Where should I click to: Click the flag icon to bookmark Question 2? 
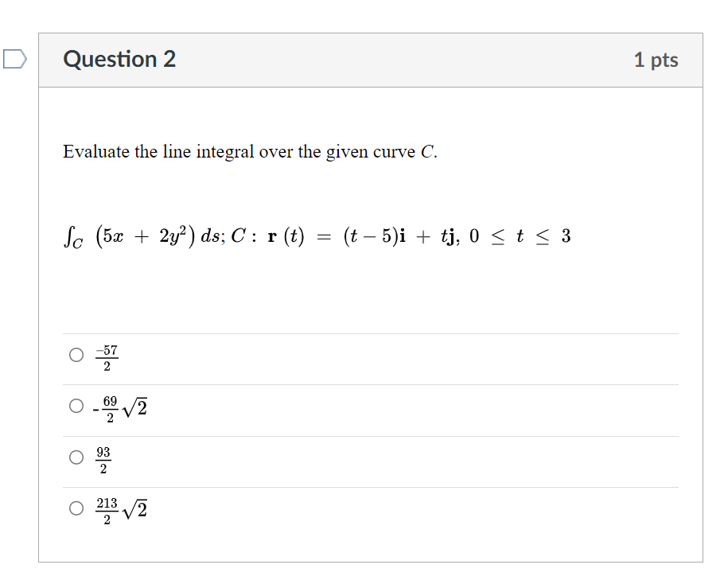[x=16, y=57]
